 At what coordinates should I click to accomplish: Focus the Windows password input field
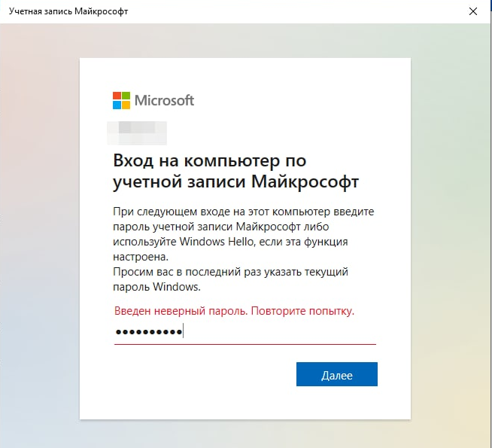(245, 332)
